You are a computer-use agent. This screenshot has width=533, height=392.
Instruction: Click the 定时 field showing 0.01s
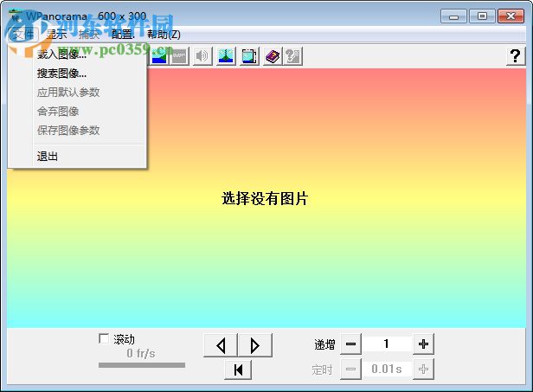click(387, 369)
